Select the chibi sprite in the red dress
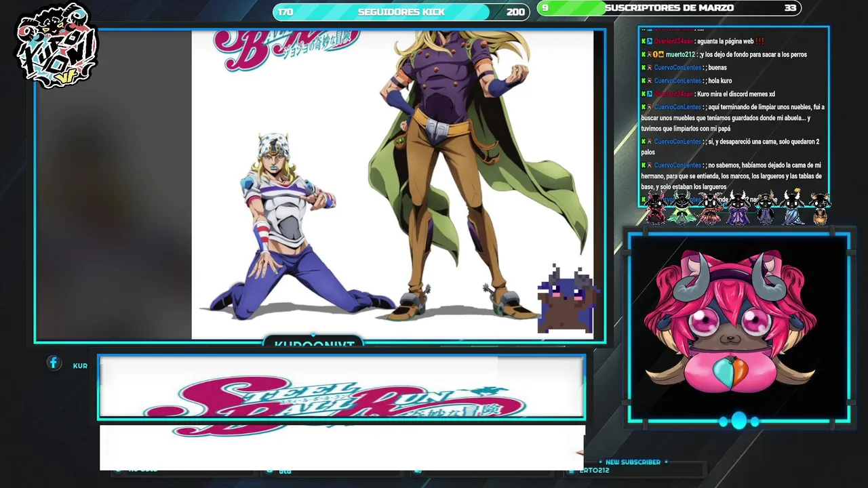The height and width of the screenshot is (488, 868). 710,208
